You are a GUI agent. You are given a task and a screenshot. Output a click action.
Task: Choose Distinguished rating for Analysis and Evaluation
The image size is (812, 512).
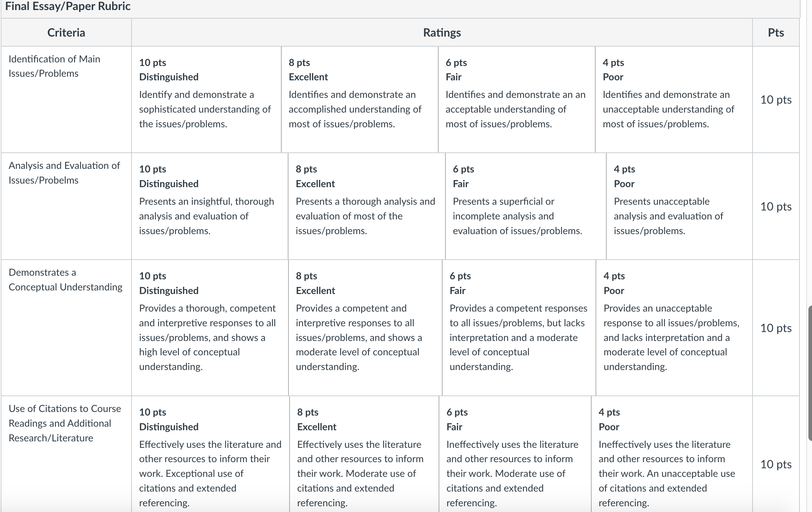tap(210, 206)
